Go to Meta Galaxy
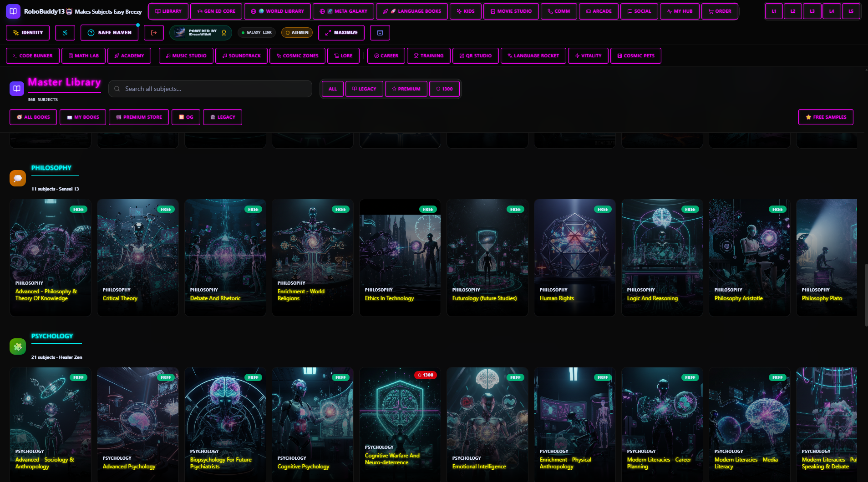 coord(343,11)
